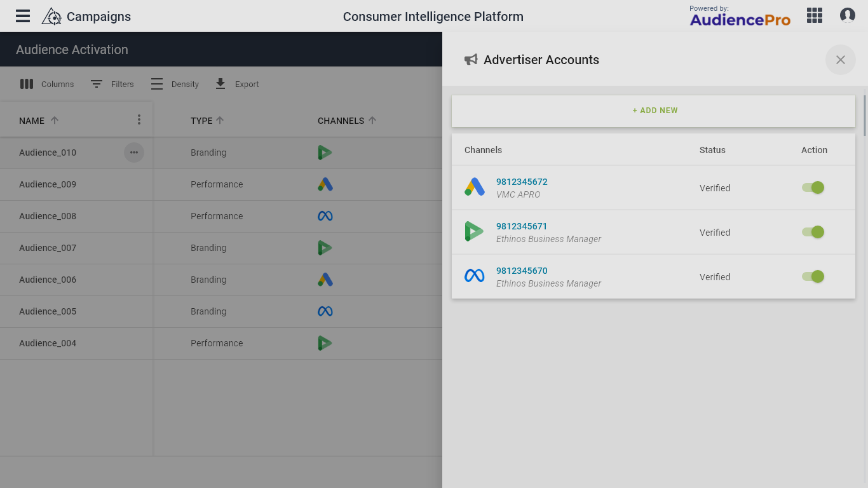Click the + ADD NEW button
The image size is (868, 488).
coord(654,111)
